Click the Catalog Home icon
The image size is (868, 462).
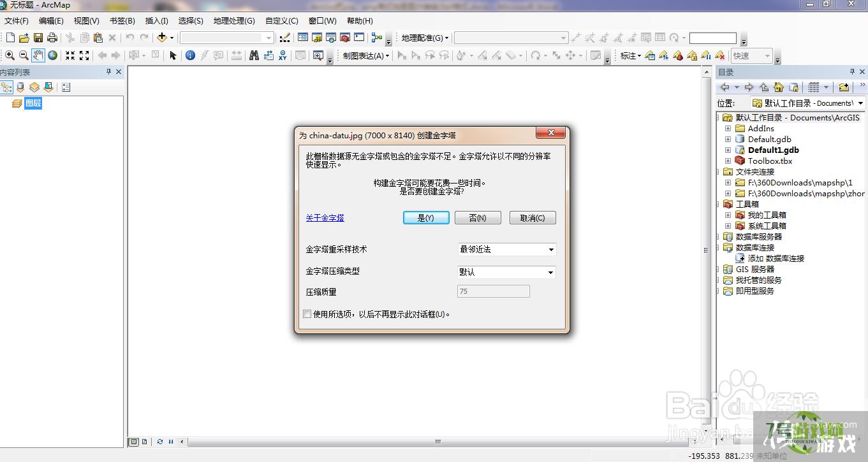tap(779, 87)
